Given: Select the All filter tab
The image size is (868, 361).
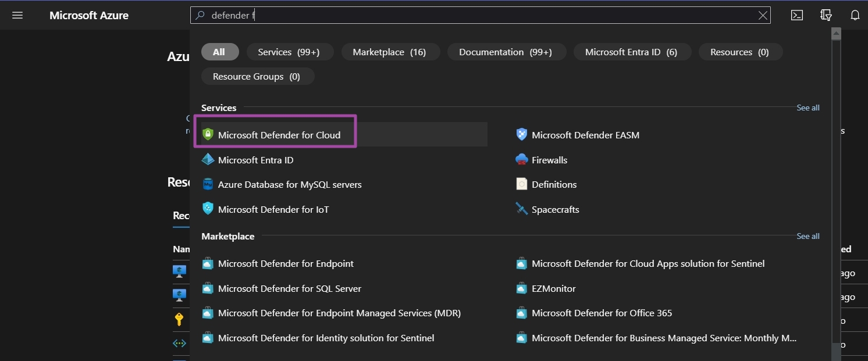Looking at the screenshot, I should coord(220,52).
